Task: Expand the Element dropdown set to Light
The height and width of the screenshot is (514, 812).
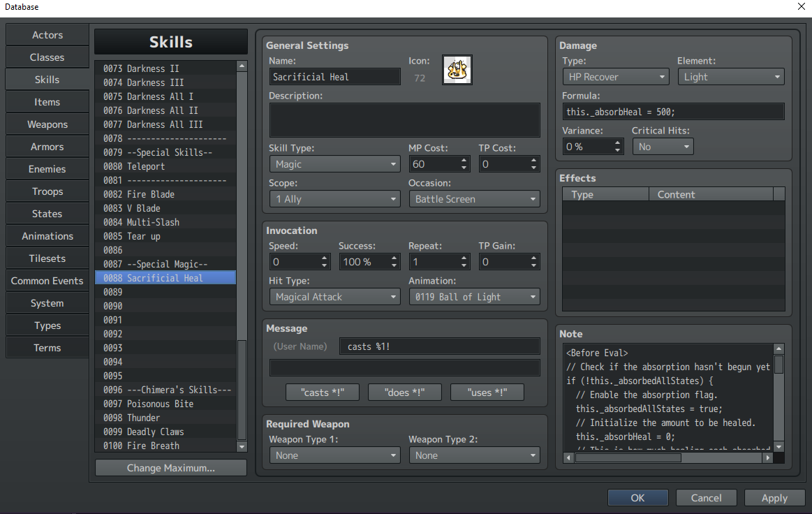Action: (731, 77)
